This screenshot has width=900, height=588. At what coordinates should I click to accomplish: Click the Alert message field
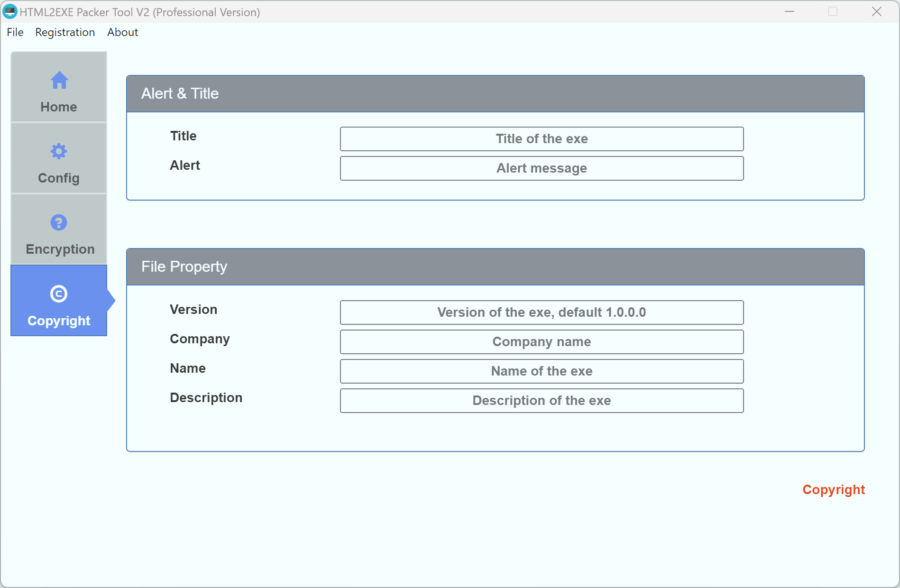542,168
